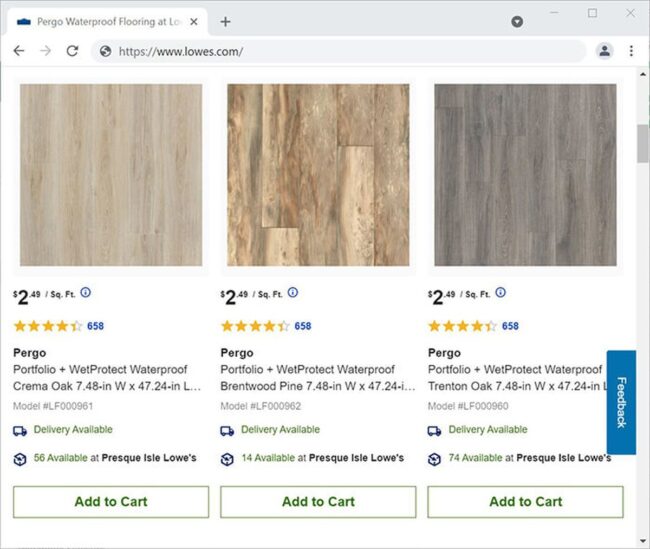Click the 74 Available at Presque Isle text
This screenshot has width=650, height=549.
pyautogui.click(x=530, y=458)
